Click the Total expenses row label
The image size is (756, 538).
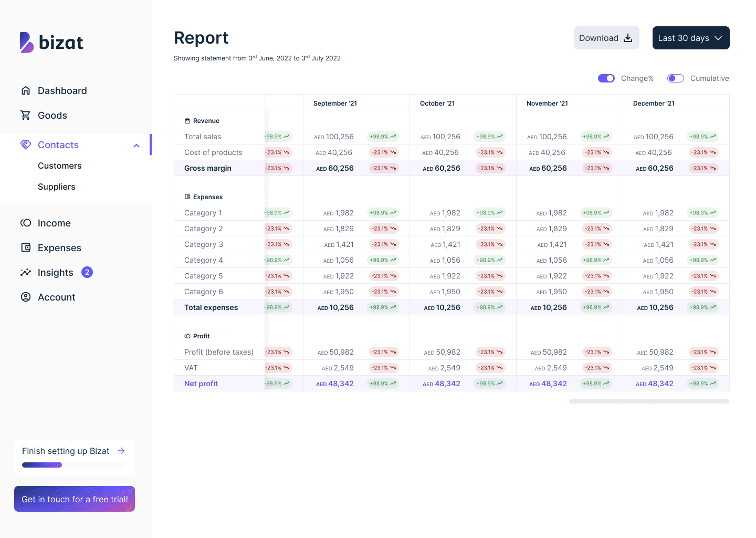[211, 307]
